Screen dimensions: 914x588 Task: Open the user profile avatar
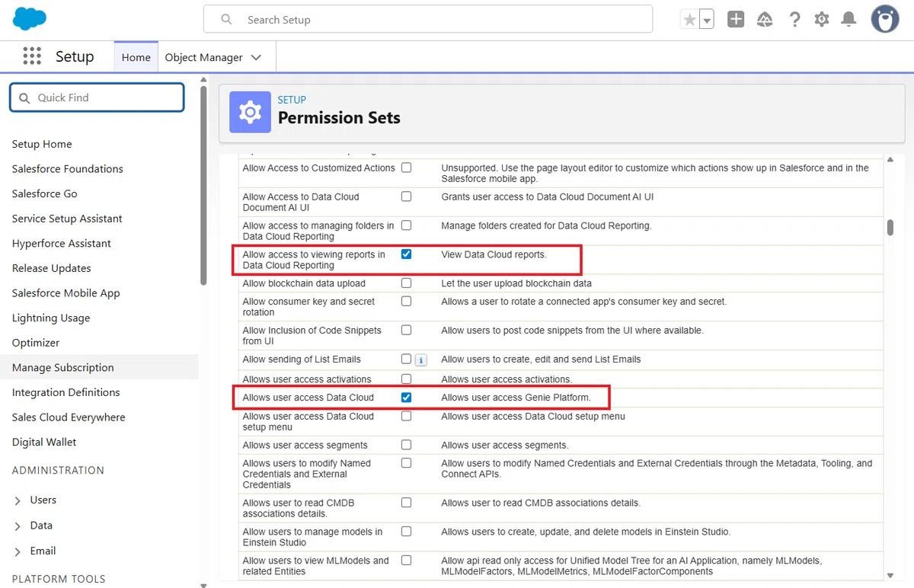pyautogui.click(x=885, y=20)
